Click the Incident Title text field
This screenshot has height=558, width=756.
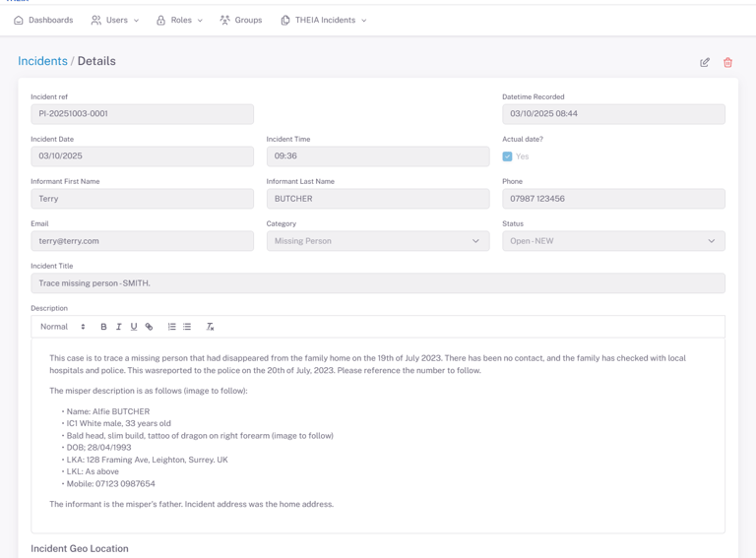[378, 283]
